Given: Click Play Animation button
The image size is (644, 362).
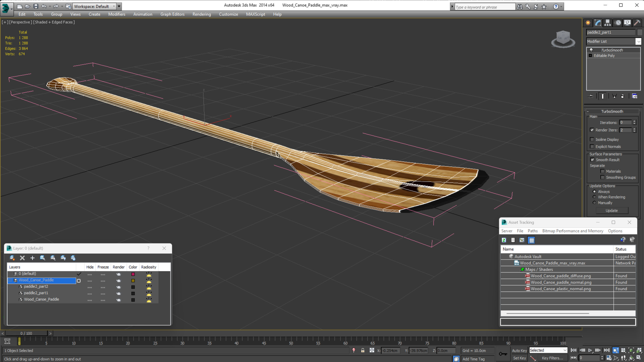Looking at the screenshot, I should click(x=590, y=350).
